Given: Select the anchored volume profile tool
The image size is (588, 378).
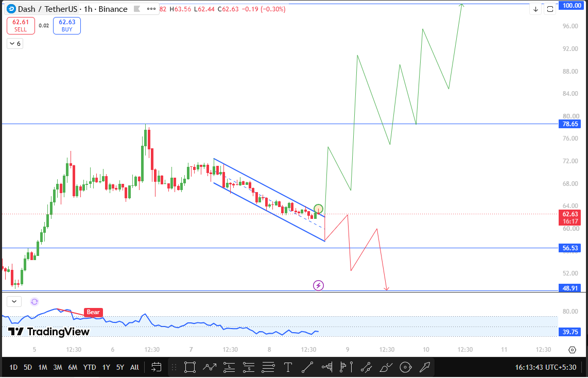Looking at the screenshot, I should tap(347, 367).
